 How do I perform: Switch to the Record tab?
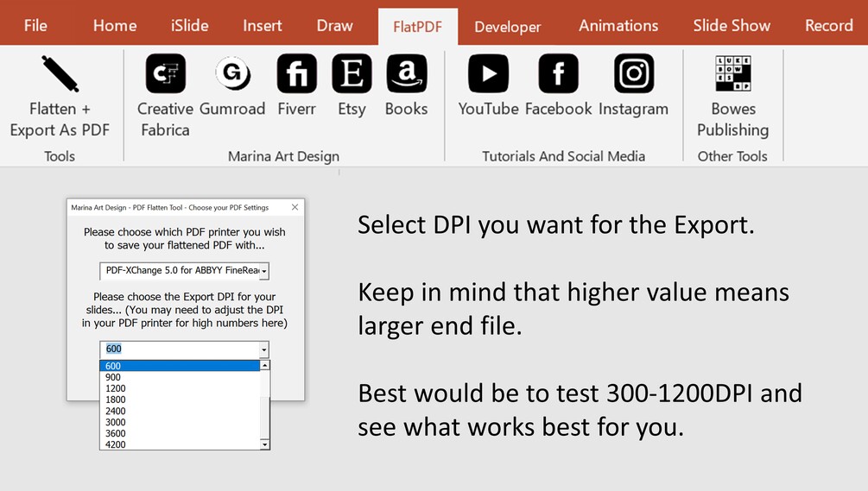(x=828, y=26)
